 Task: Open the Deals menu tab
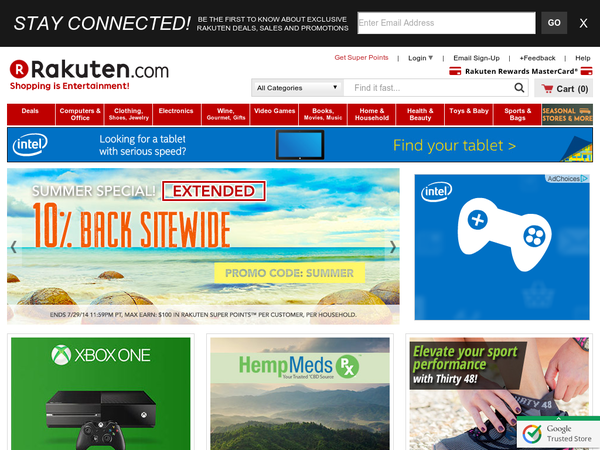click(31, 114)
